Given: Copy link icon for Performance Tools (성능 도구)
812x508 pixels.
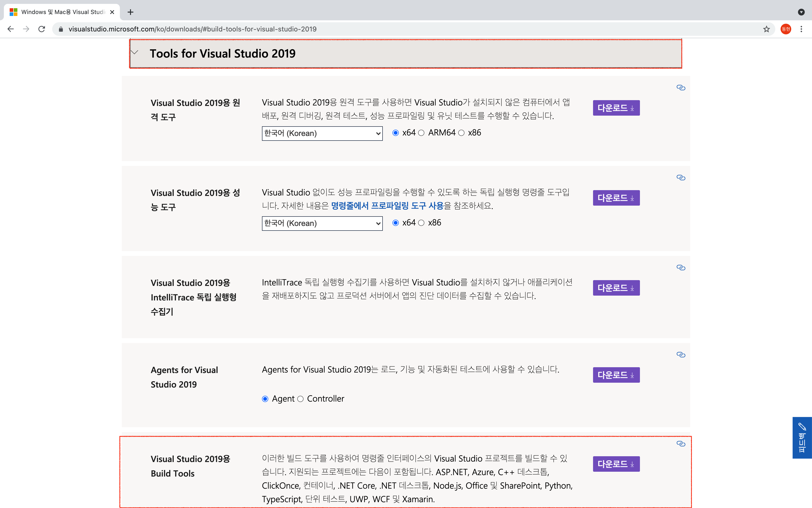Looking at the screenshot, I should pyautogui.click(x=681, y=178).
